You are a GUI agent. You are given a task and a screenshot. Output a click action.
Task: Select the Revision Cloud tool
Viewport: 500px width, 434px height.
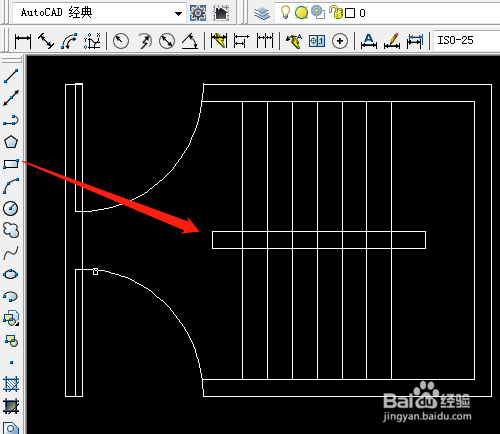[11, 230]
